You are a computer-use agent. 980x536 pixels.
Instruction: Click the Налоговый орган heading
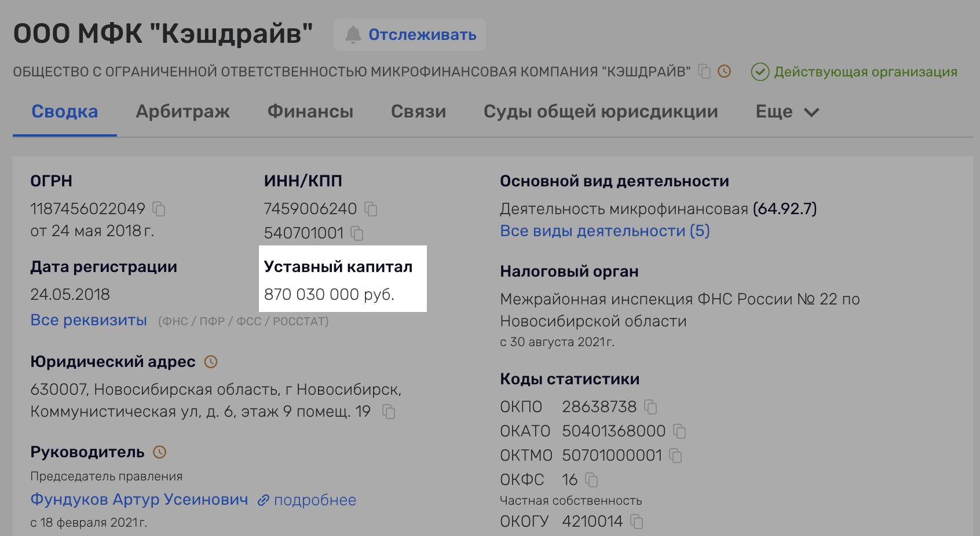pos(569,271)
